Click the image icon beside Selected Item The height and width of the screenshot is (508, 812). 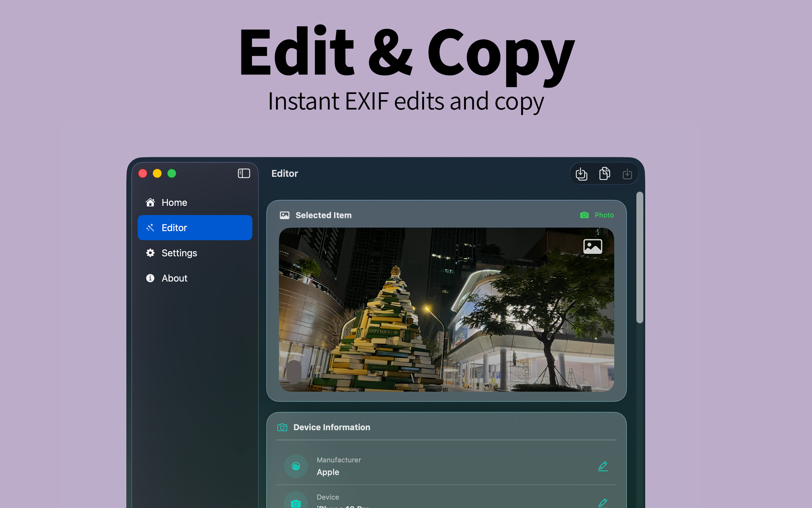click(x=285, y=215)
